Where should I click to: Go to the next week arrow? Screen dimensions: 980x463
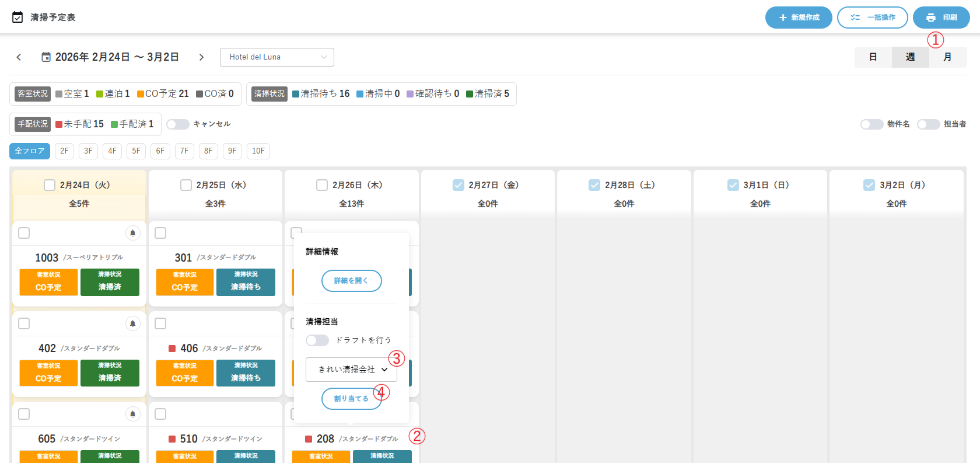pos(201,57)
